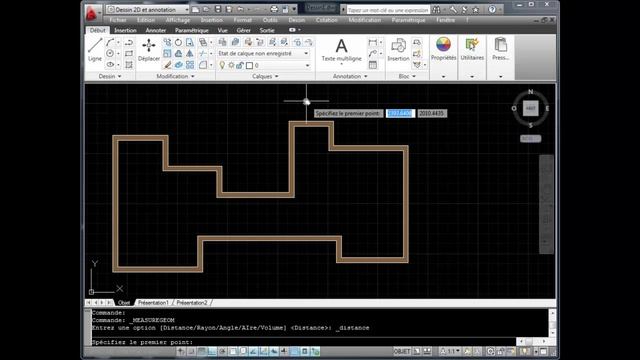Screen dimensions: 640x360
Task: Switch to the Sortie ribbon tab
Action: [x=267, y=30]
